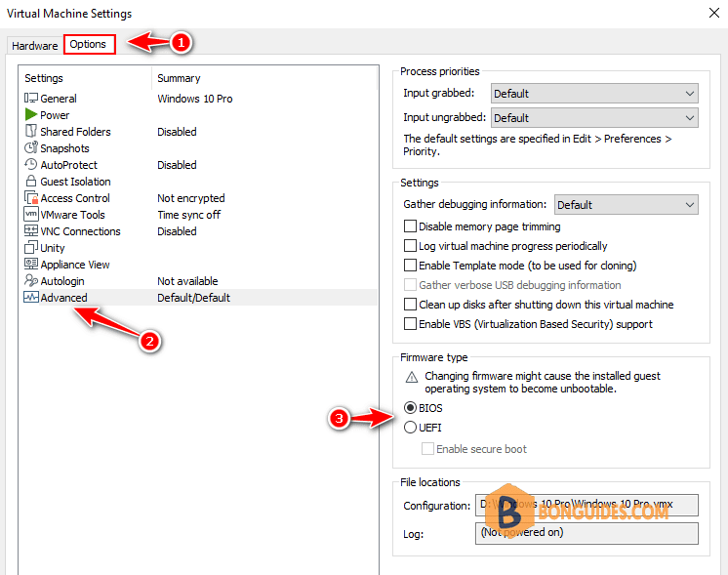Click the VMware Tools vm icon
Viewport: 728px width, 575px height.
(30, 214)
